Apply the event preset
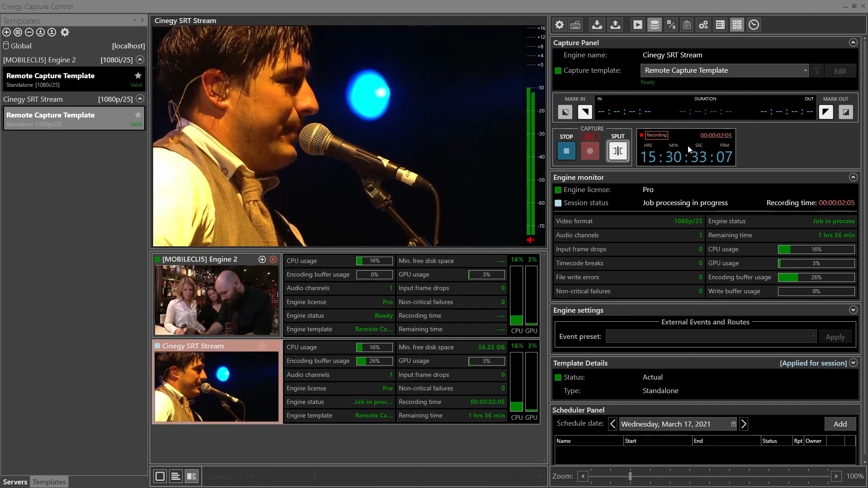 [x=835, y=337]
